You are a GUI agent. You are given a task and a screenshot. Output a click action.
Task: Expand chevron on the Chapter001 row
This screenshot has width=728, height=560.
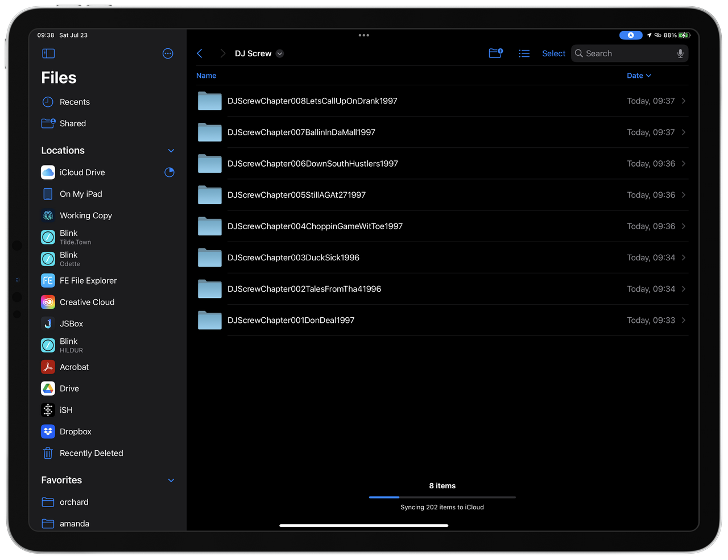(x=684, y=320)
